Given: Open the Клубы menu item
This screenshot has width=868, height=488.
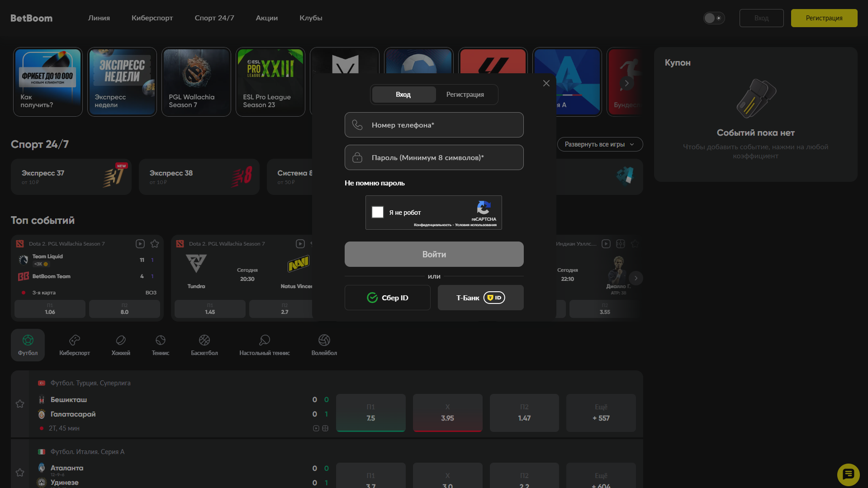Looking at the screenshot, I should (x=311, y=18).
